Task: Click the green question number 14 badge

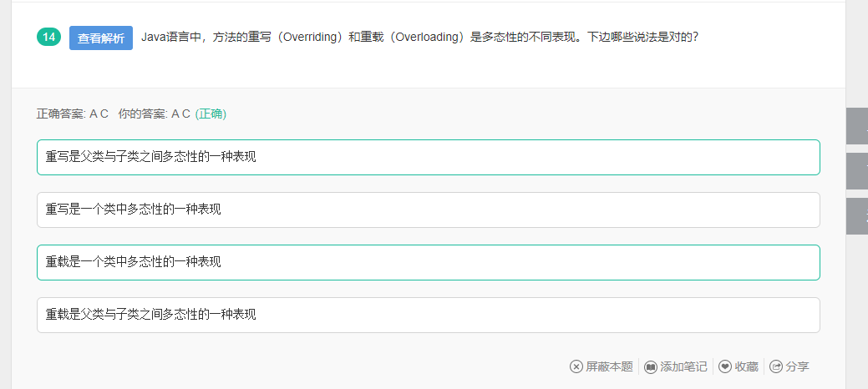Action: point(48,37)
